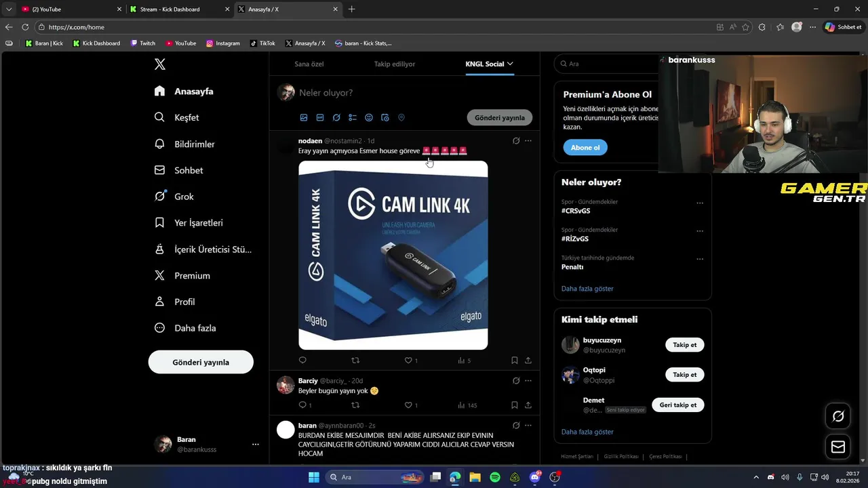868x488 pixels.
Task: Open emoji picker in composer
Action: tap(369, 117)
